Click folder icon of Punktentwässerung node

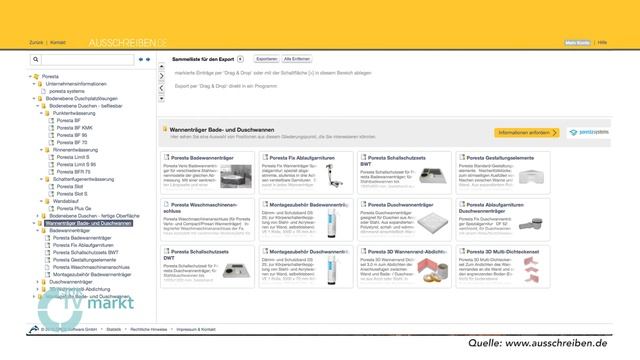tap(47, 113)
